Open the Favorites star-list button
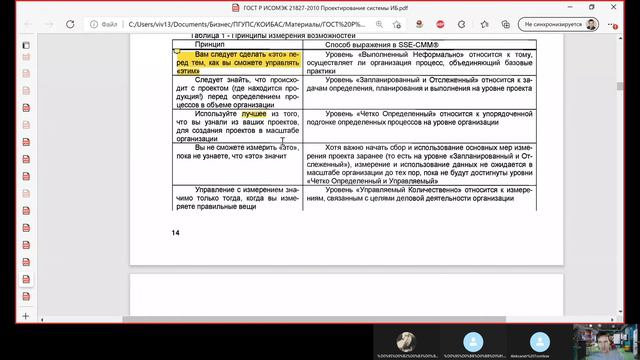640x360 pixels. (484, 24)
